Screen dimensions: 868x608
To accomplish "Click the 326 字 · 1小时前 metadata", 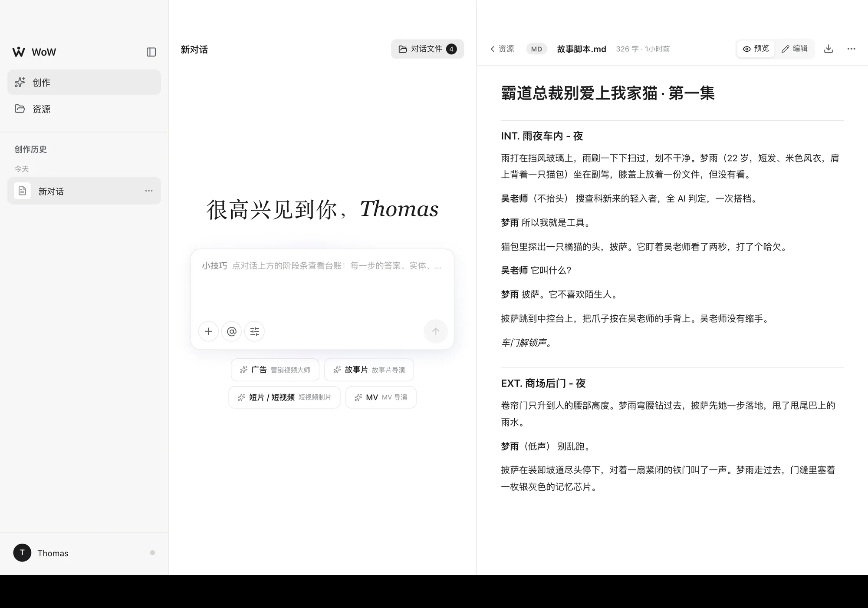I will pos(643,49).
